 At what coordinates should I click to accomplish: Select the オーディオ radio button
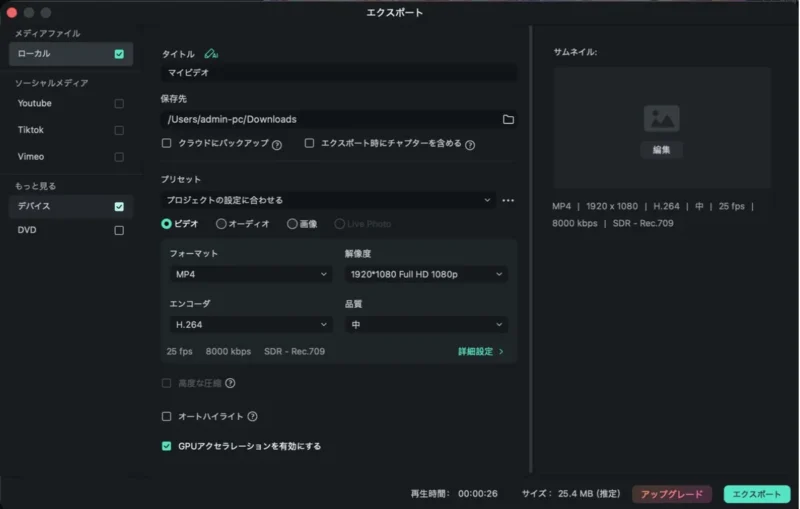[221, 223]
